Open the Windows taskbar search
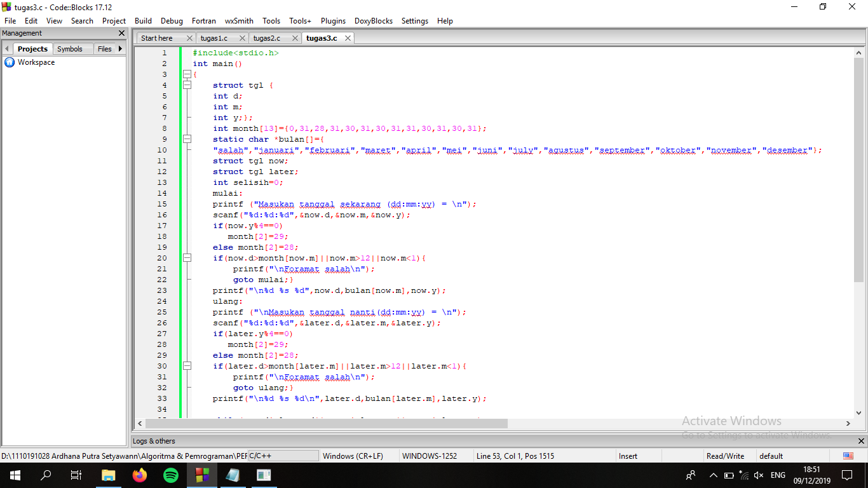This screenshot has height=488, width=868. coord(46,475)
